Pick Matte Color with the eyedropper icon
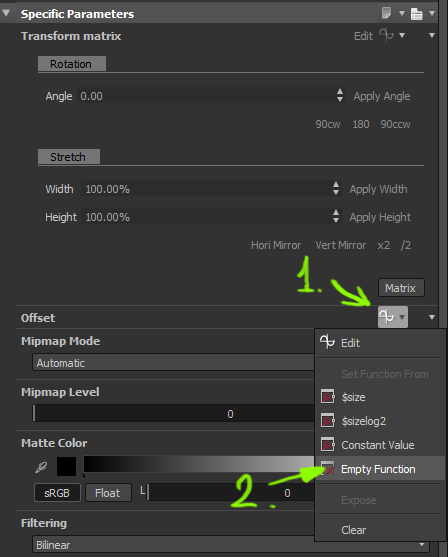448x557 pixels. pos(42,467)
